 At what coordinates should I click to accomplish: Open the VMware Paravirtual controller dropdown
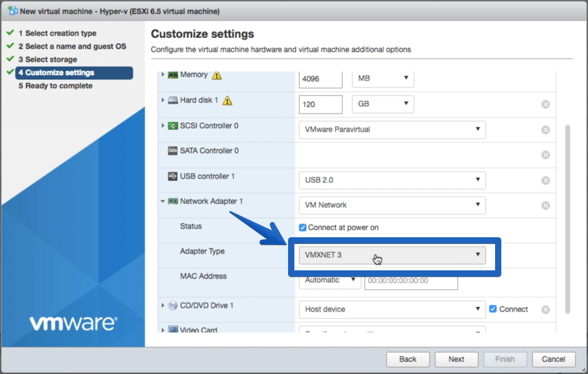click(x=392, y=129)
